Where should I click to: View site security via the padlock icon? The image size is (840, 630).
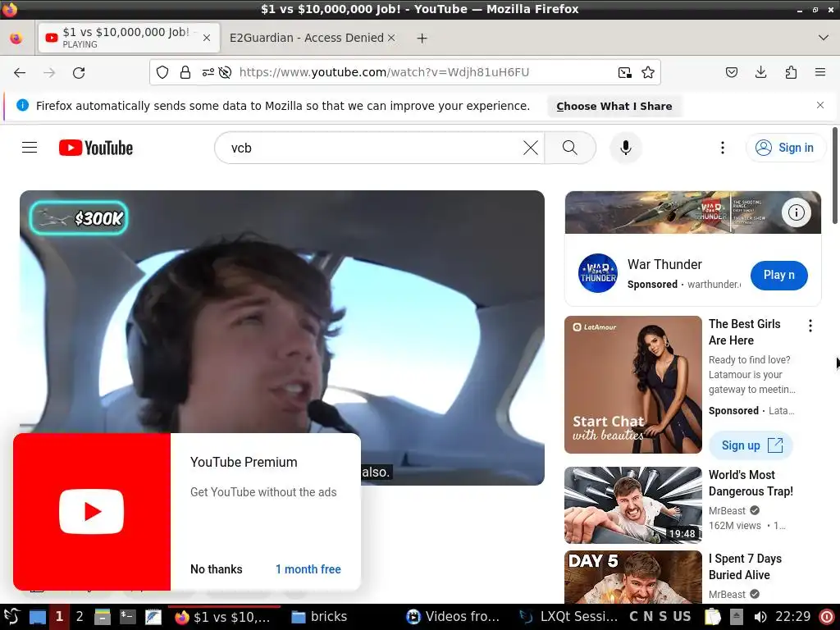[x=185, y=72]
